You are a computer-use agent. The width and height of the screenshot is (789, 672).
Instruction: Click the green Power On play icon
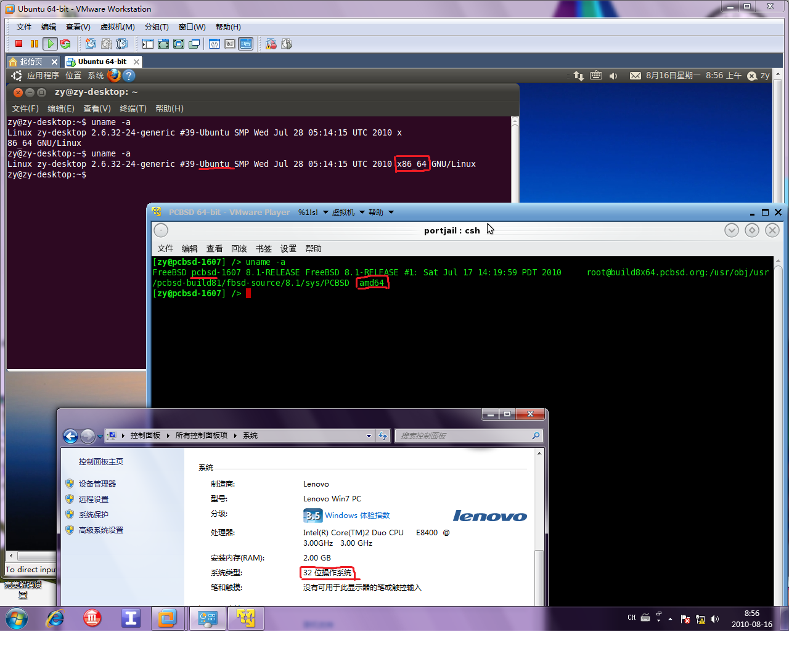51,44
